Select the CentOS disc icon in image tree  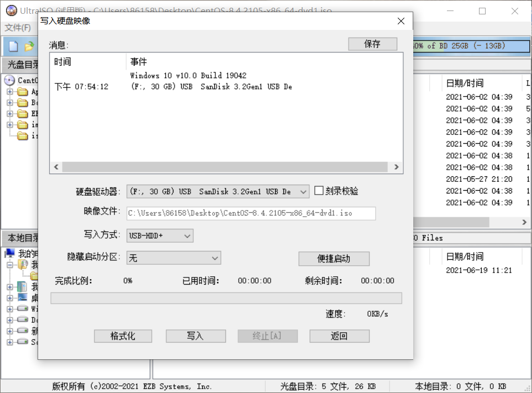pos(9,81)
